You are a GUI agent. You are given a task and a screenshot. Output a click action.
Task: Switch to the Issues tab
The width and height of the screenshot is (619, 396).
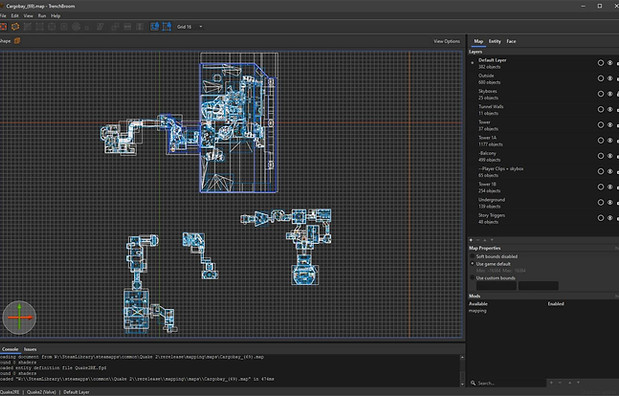30,349
